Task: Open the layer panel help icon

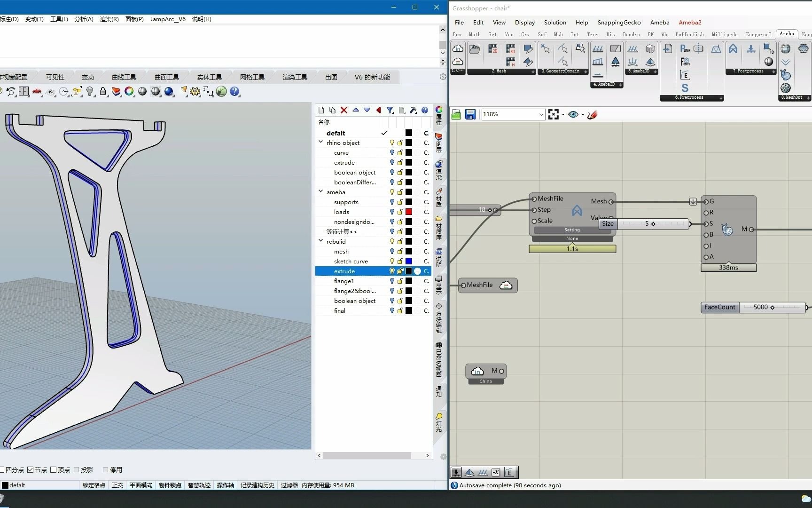Action: pyautogui.click(x=425, y=110)
